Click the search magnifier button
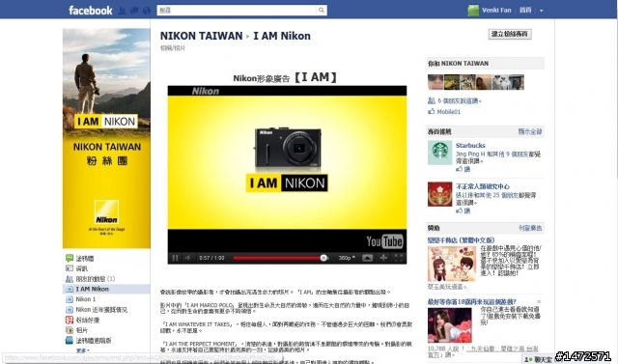618x364 pixels. tap(322, 11)
